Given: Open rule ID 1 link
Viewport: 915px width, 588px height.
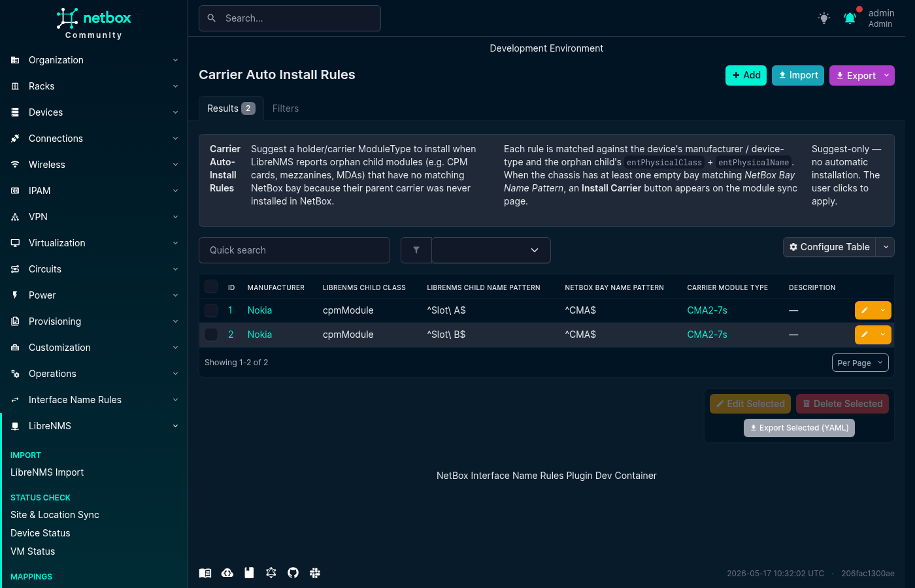Looking at the screenshot, I should tap(230, 310).
